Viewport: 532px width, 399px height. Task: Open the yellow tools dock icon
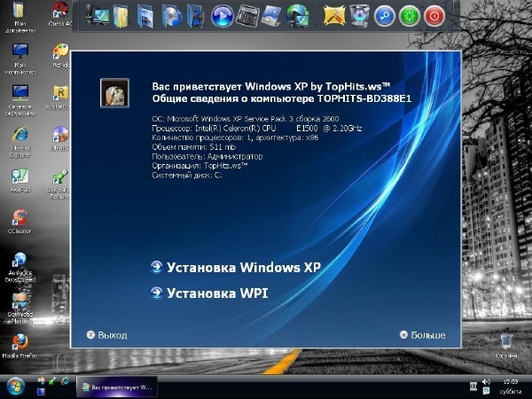click(334, 16)
